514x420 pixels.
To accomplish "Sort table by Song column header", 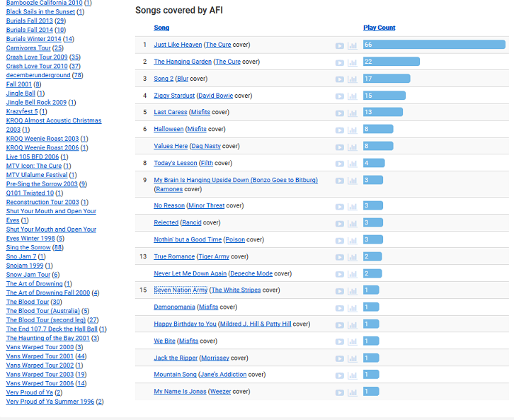I will (161, 28).
